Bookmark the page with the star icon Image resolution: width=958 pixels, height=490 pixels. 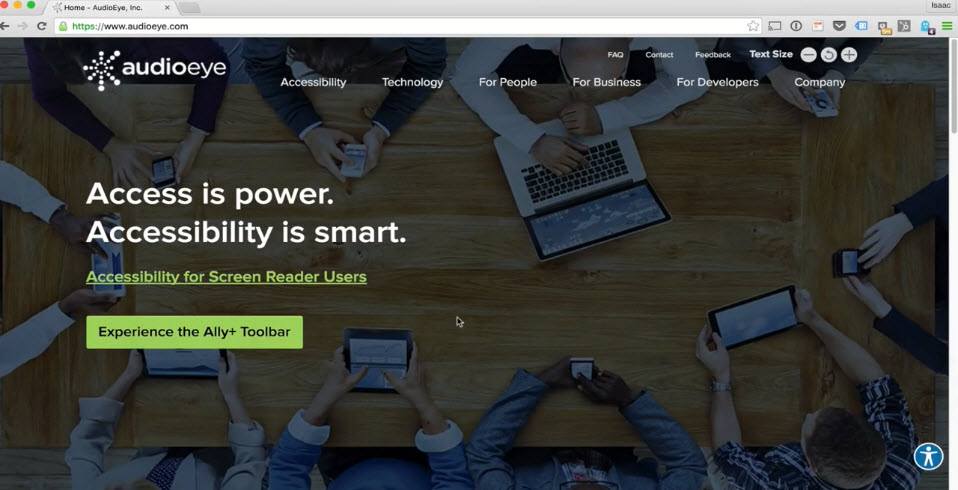tap(753, 26)
